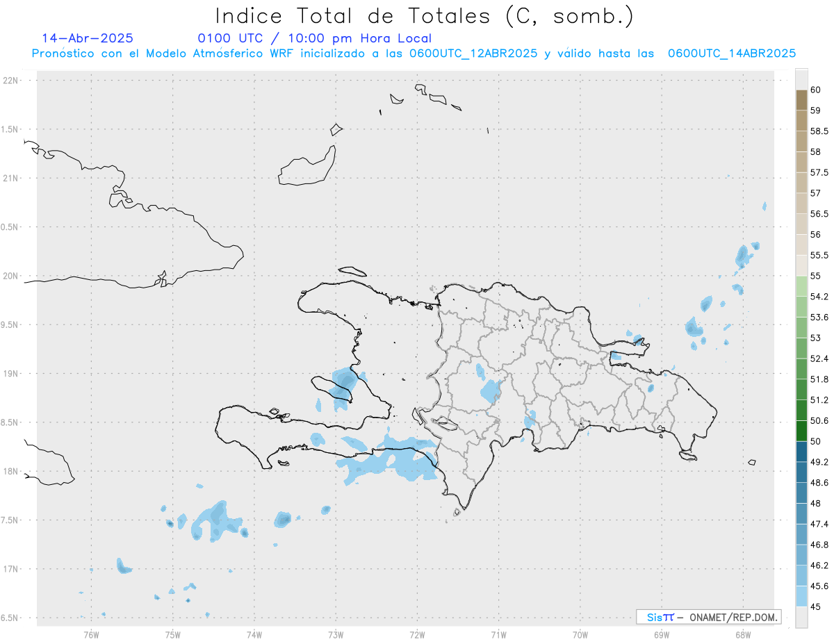Click the '54.2' colorbar label

[819, 297]
